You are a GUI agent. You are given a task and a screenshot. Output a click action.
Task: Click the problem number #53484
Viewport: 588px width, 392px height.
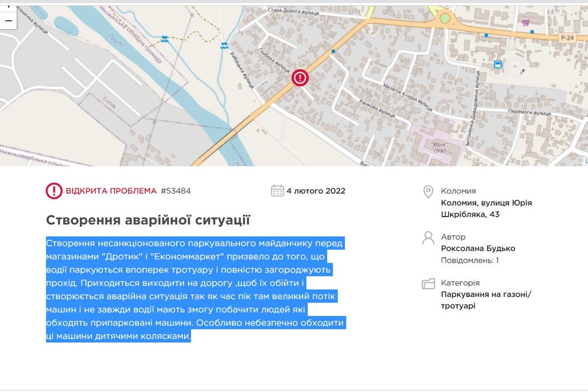175,192
